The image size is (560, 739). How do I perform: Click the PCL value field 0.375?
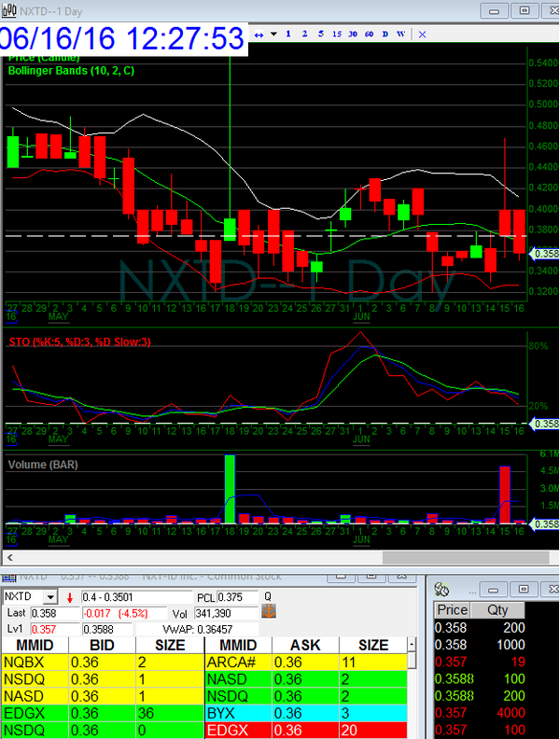pyautogui.click(x=239, y=596)
